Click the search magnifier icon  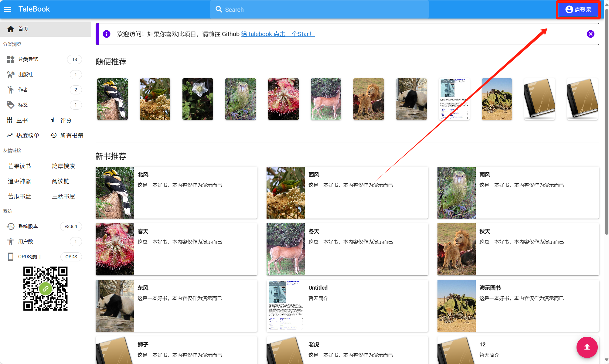pyautogui.click(x=219, y=9)
